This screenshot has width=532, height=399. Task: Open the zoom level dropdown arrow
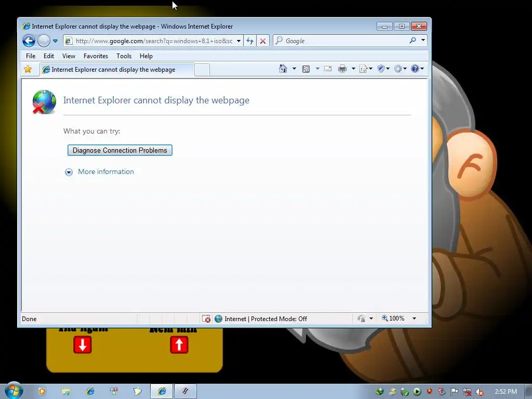(414, 318)
